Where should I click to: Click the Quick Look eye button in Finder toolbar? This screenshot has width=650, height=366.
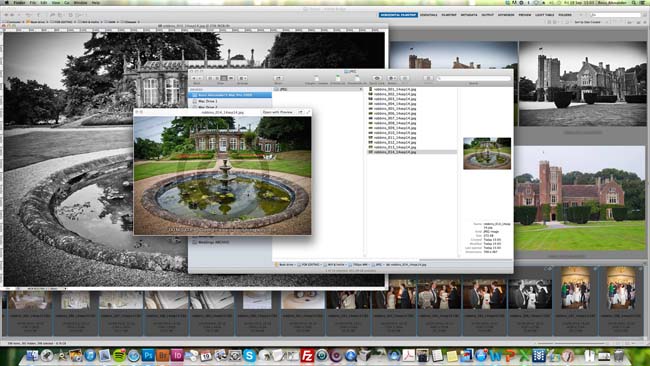[x=377, y=78]
